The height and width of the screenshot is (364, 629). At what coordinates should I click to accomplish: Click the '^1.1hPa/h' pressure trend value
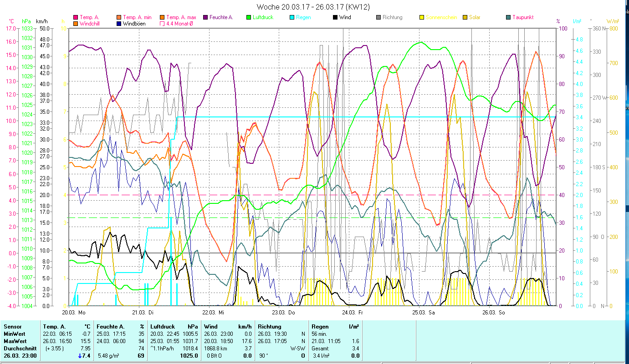[163, 348]
